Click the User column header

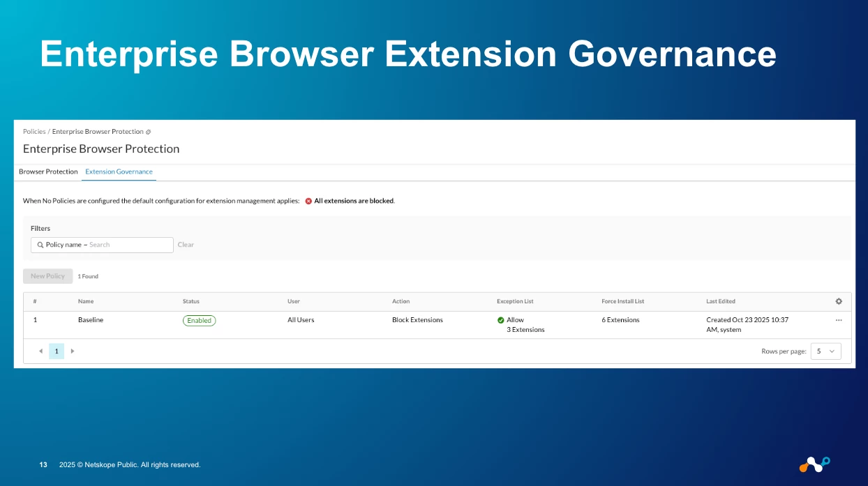(294, 301)
